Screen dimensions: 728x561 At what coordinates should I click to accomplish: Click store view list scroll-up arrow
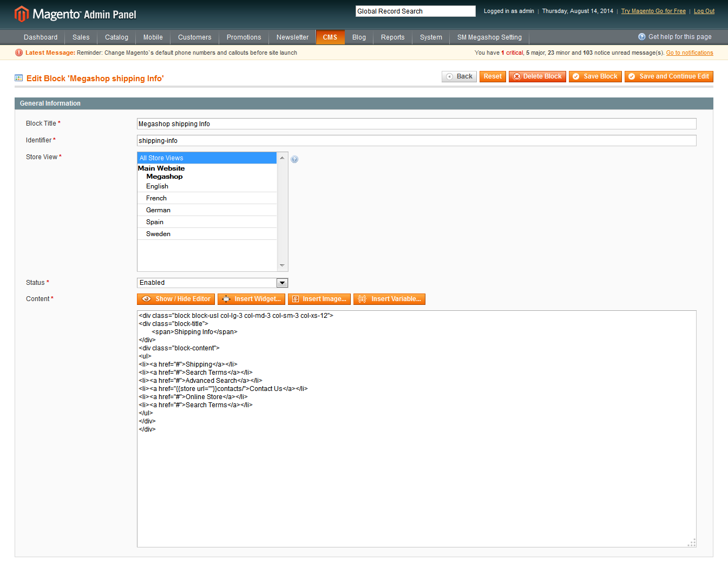coord(282,158)
